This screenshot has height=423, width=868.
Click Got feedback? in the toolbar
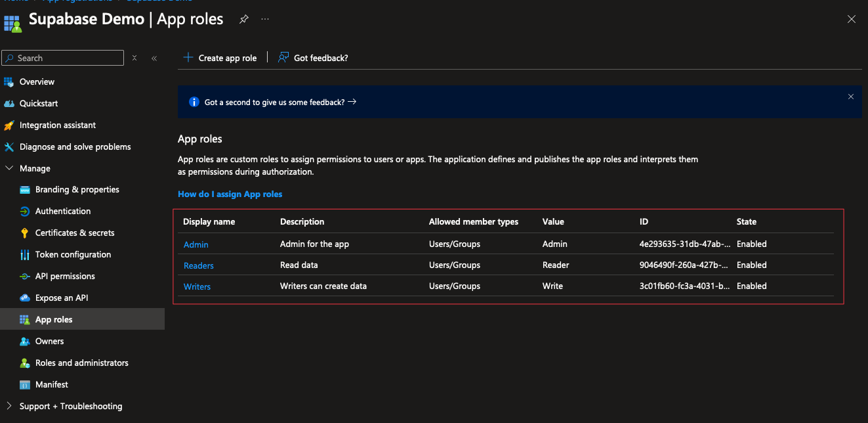click(x=313, y=58)
